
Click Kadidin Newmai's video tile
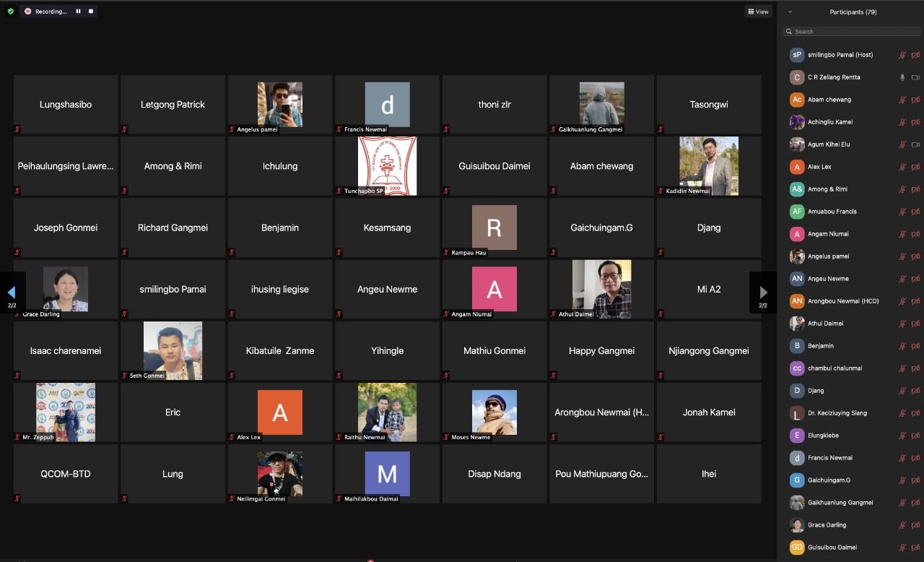[708, 165]
